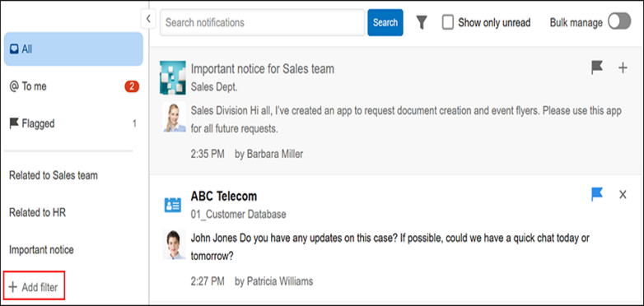
Task: Click the blue Search button
Action: coord(385,22)
